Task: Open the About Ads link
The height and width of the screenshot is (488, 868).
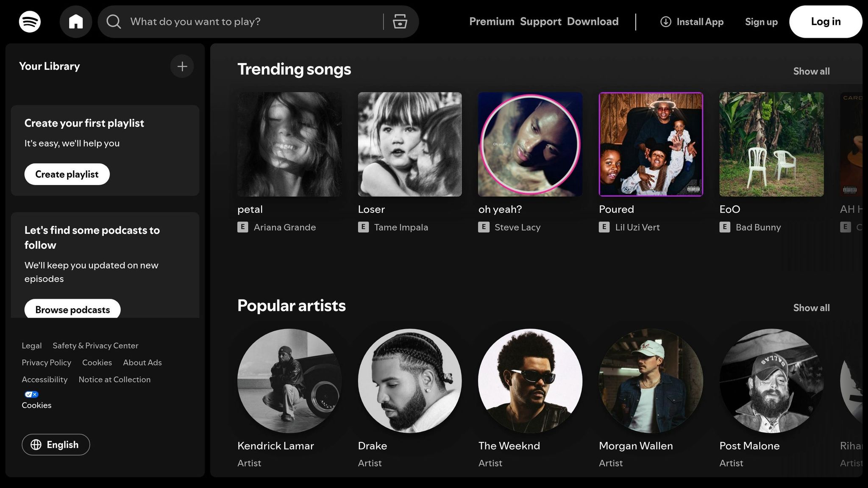Action: coord(142,363)
